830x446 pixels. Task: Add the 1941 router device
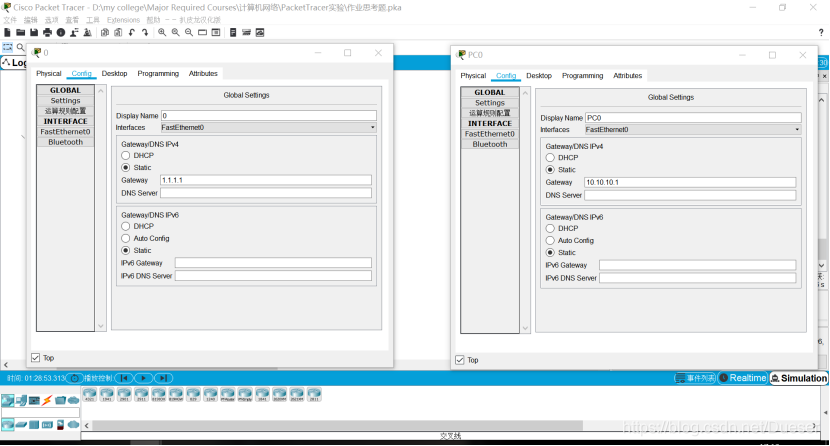coord(107,395)
